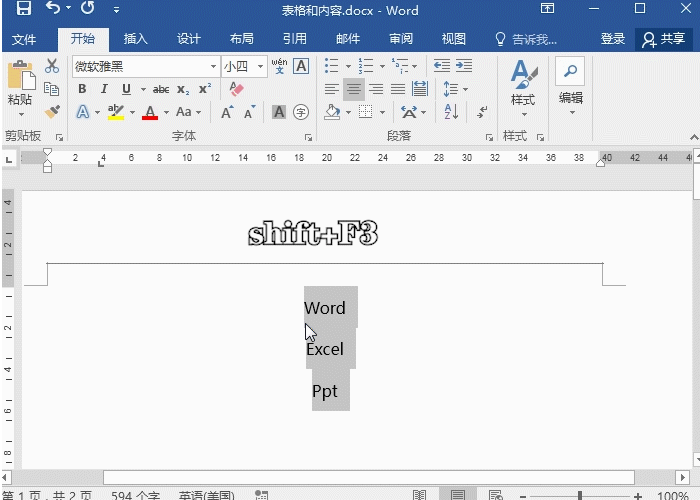700x500 pixels.
Task: Click the 英语(美国) language indicator
Action: point(206,495)
